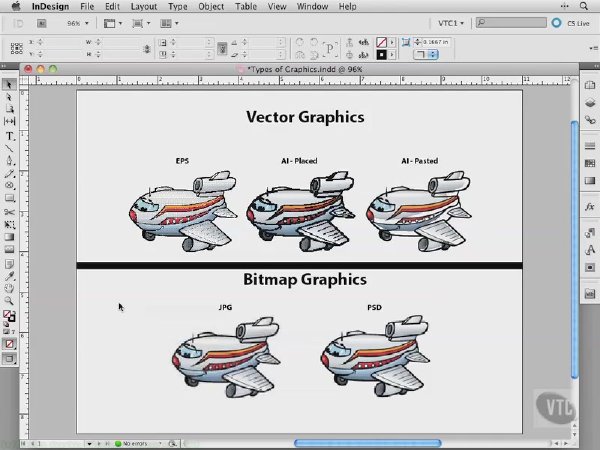Select the Type tool
600x450 pixels.
pyautogui.click(x=10, y=136)
